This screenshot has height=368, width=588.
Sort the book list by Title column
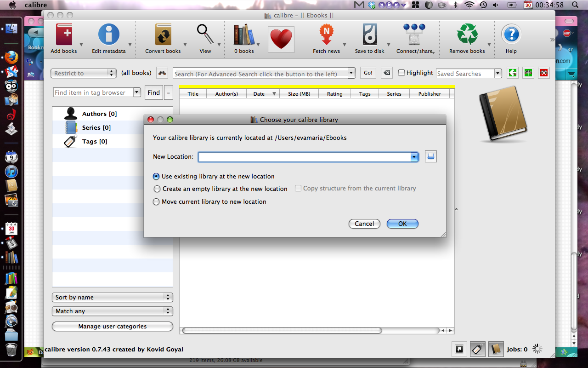[x=193, y=94]
